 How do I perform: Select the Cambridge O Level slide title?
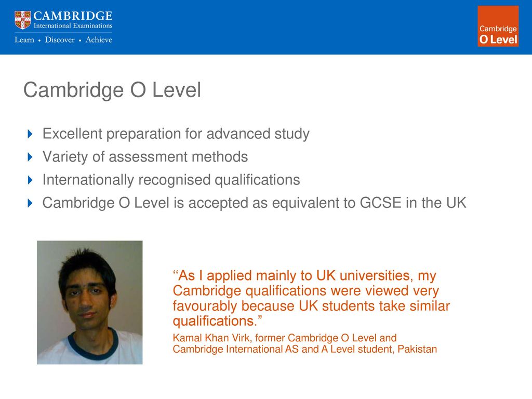pos(112,90)
